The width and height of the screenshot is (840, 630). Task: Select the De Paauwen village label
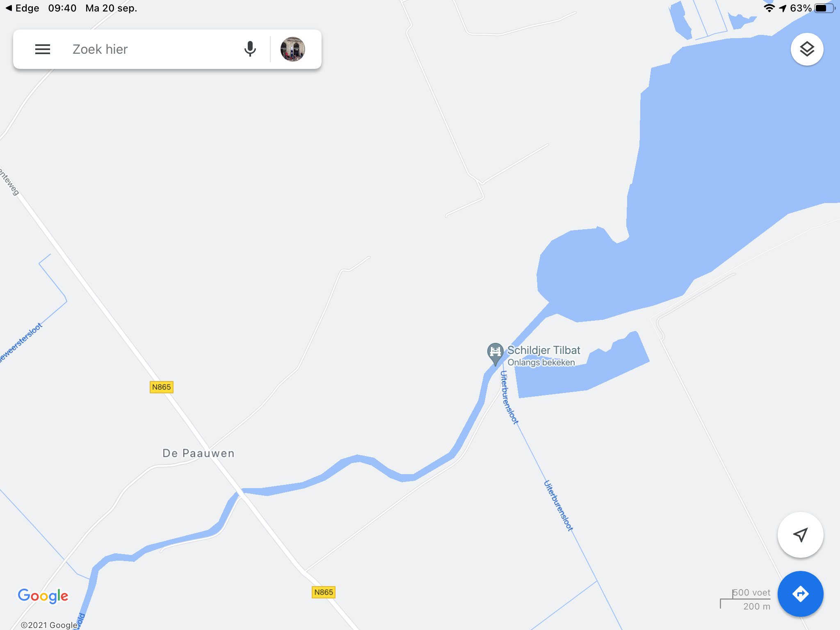(199, 453)
